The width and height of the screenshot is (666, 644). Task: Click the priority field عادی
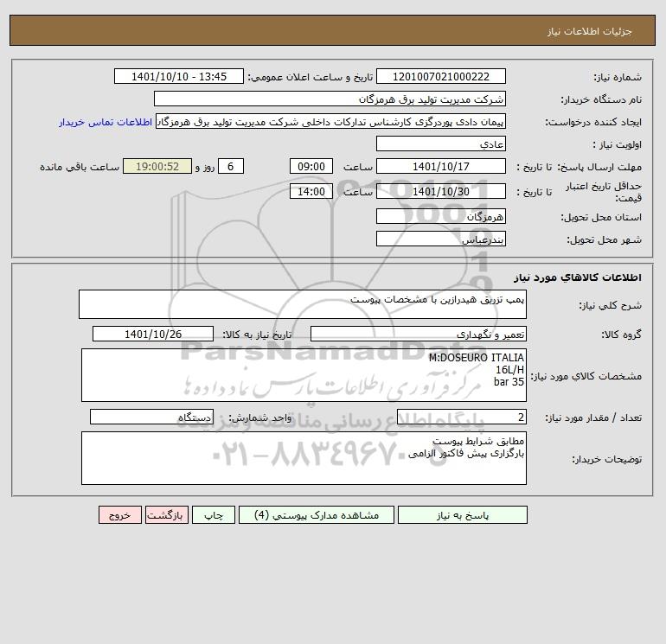tap(441, 143)
